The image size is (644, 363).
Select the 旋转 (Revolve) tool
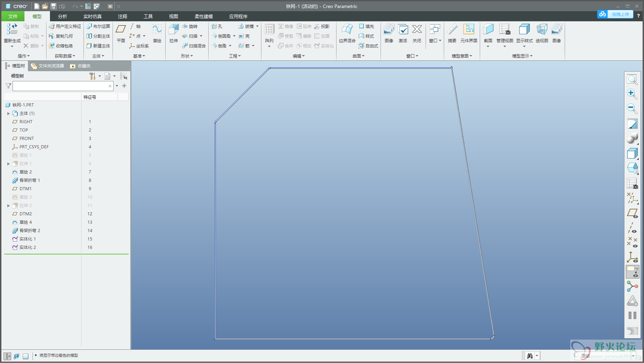pos(190,26)
